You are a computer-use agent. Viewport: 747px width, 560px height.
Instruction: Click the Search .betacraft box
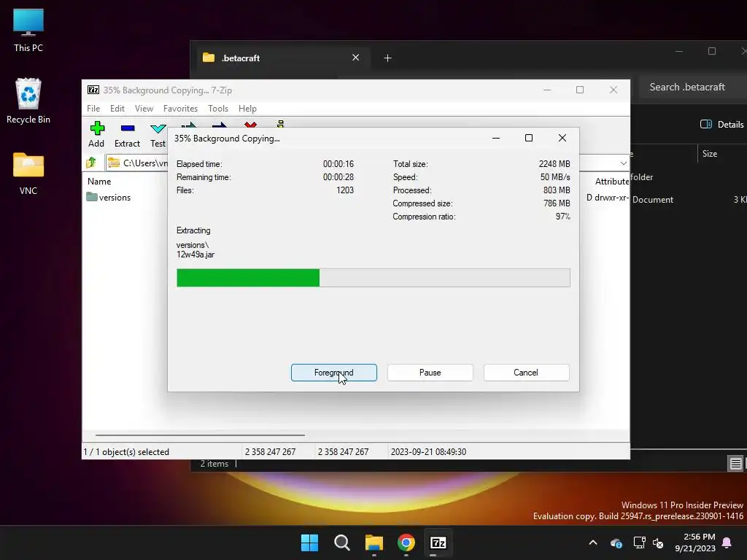pos(693,87)
